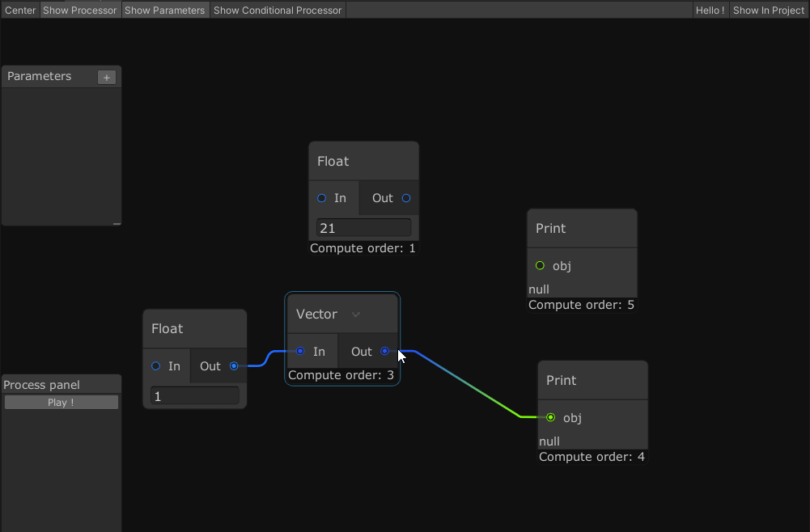Click null text in Print node order 5

(x=539, y=289)
